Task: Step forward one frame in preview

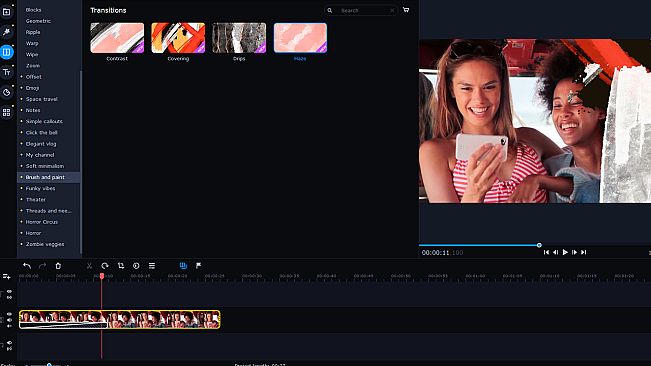Action: pos(574,252)
